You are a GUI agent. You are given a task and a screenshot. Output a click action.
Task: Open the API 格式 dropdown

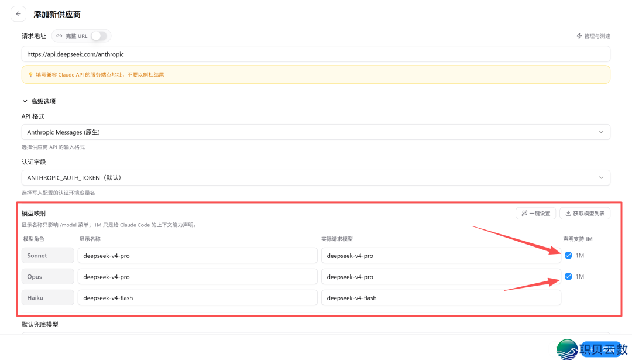(x=315, y=132)
